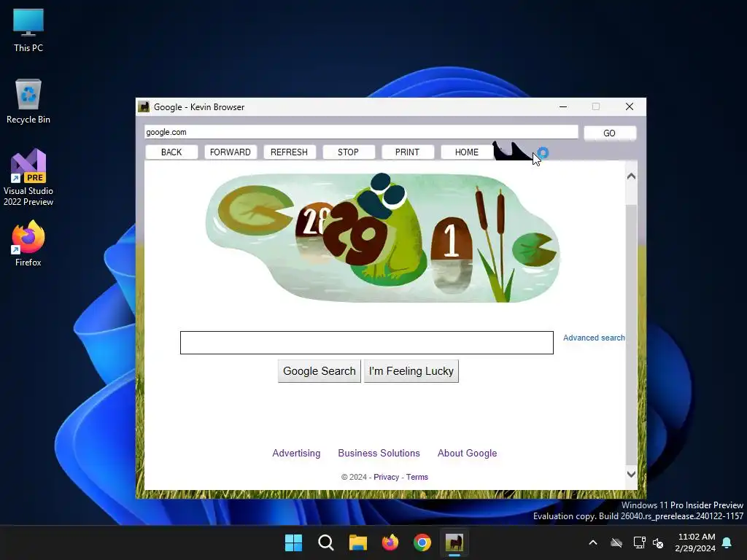Screen dimensions: 747x560
Task: Click the Google search text box
Action: click(367, 343)
